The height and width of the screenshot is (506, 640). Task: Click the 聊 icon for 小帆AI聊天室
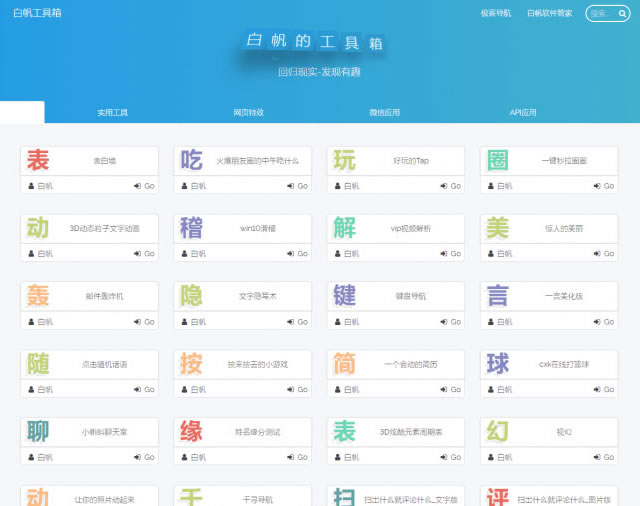pos(38,432)
